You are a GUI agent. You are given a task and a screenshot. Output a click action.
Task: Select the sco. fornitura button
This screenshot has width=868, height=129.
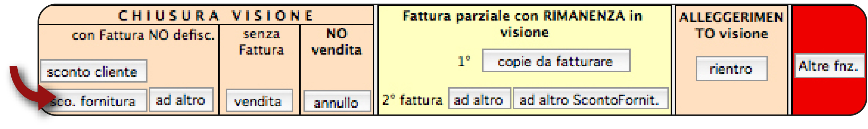[x=94, y=101]
